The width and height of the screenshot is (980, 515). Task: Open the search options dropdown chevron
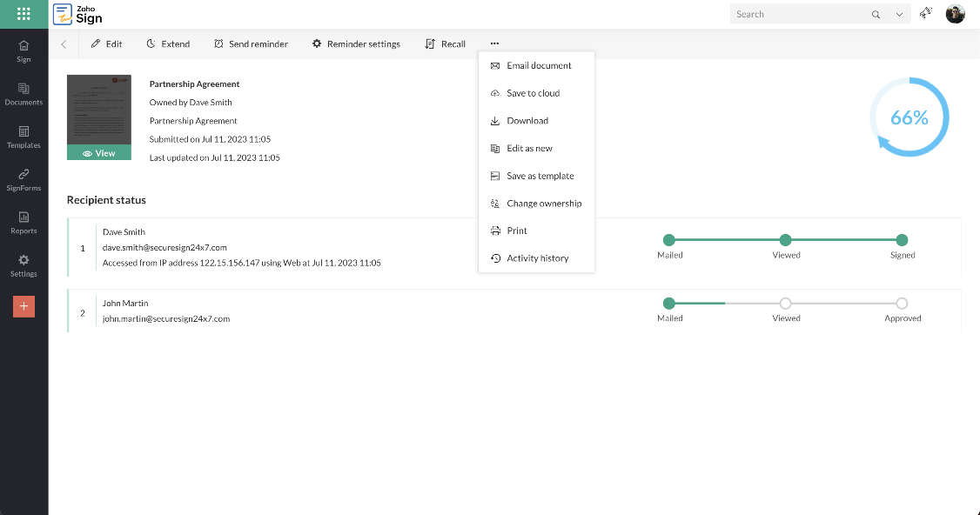click(898, 14)
